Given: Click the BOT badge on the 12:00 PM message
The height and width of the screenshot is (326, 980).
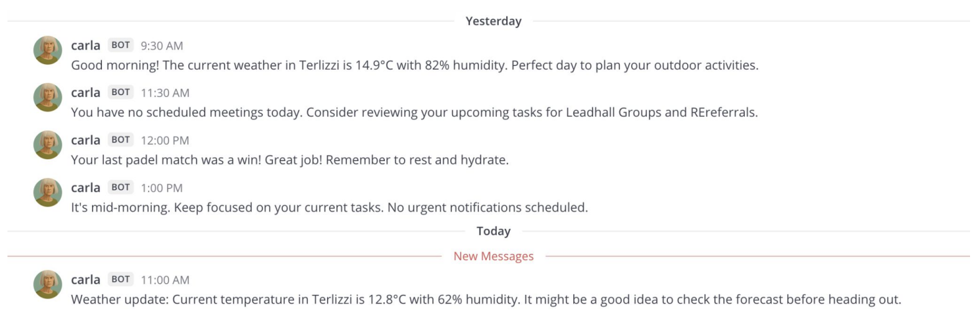Looking at the screenshot, I should [x=121, y=140].
